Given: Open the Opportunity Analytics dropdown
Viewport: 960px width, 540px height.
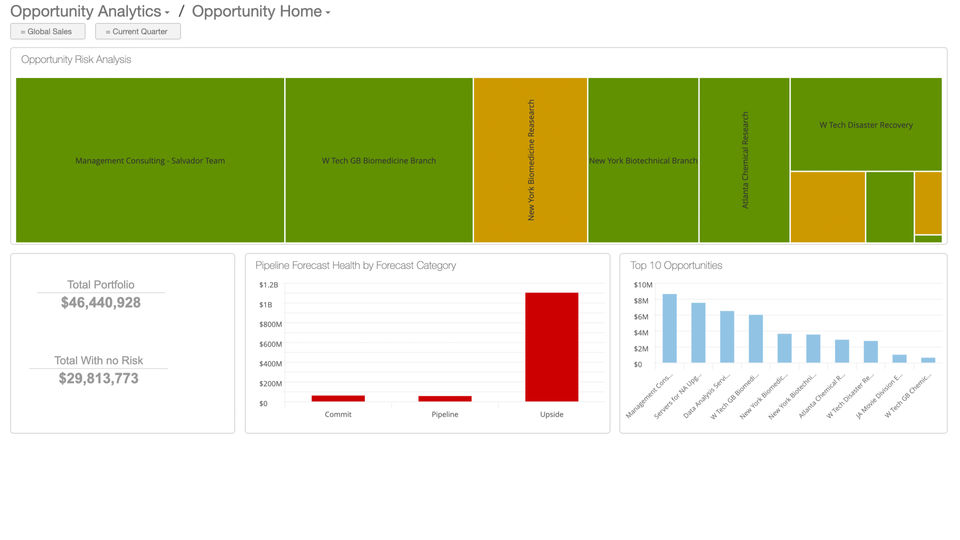Looking at the screenshot, I should pos(90,12).
